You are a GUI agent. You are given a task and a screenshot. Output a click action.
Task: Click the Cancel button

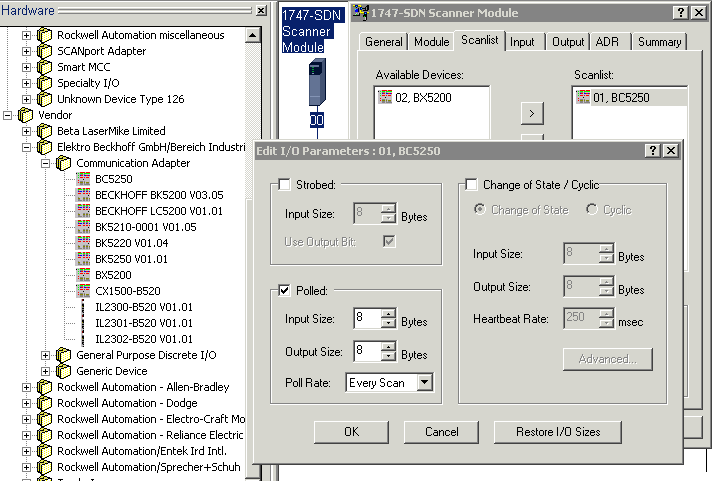click(441, 431)
